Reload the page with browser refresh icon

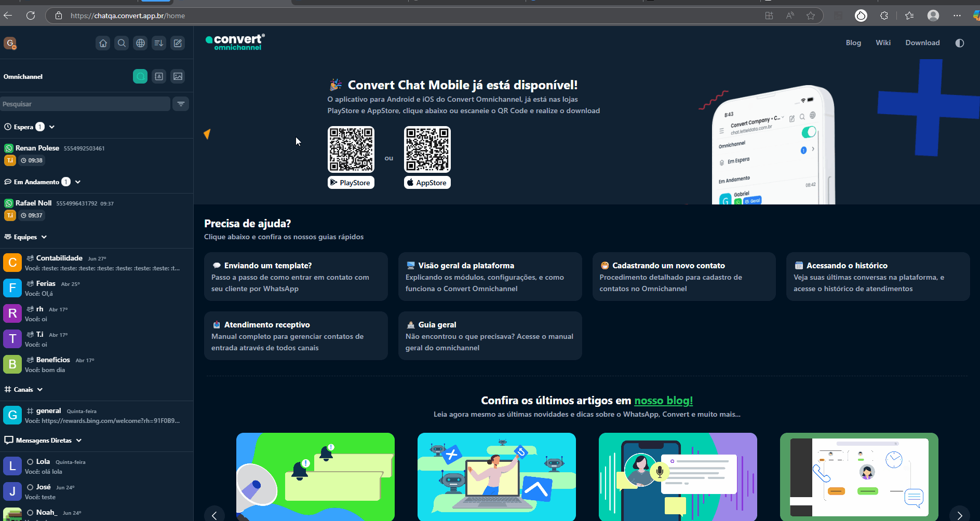point(31,16)
